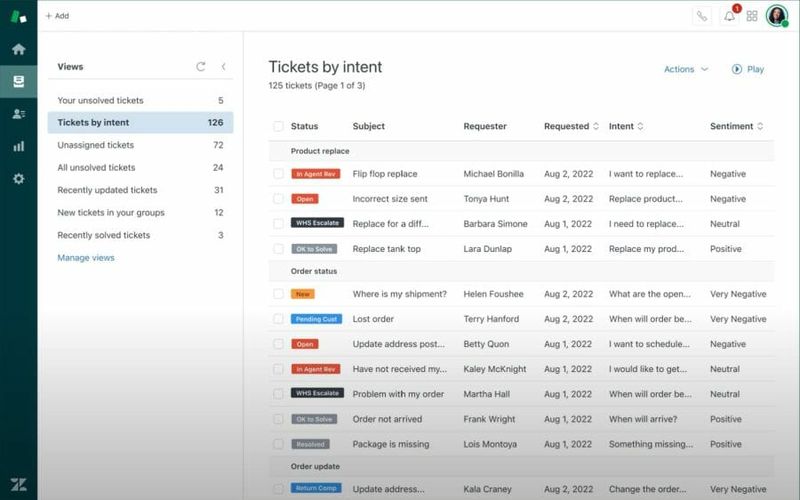The height and width of the screenshot is (500, 800).
Task: Open the Flip flop replace ticket subject
Action: click(385, 174)
